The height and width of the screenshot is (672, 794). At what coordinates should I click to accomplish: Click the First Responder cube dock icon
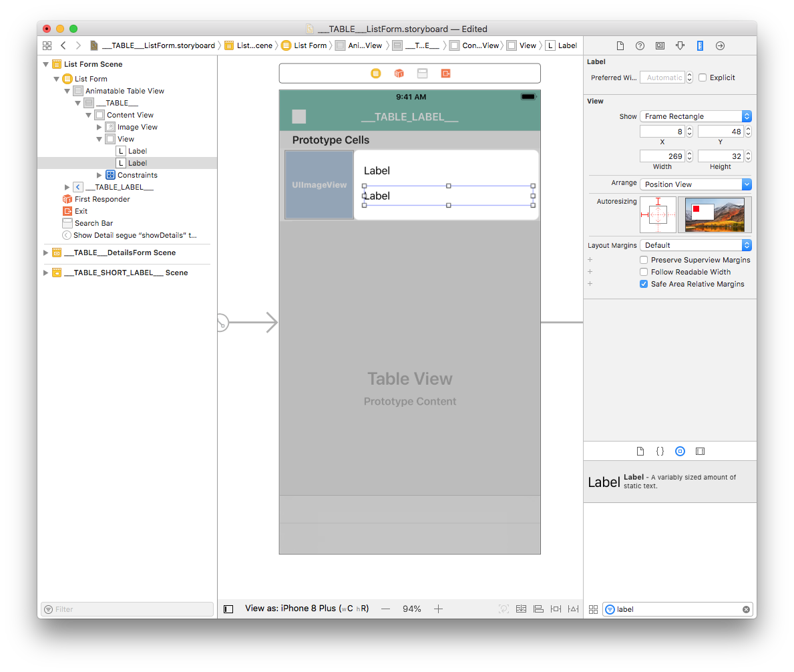pos(399,73)
